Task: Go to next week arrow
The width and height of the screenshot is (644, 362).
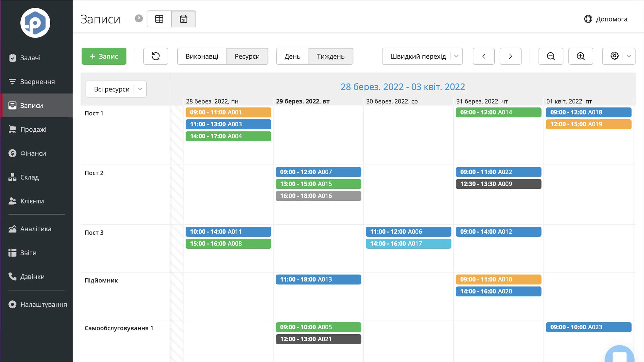Action: tap(510, 56)
